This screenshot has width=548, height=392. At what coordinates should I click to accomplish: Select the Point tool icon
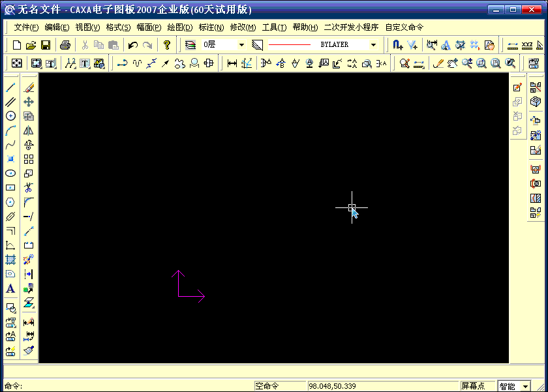coord(10,159)
